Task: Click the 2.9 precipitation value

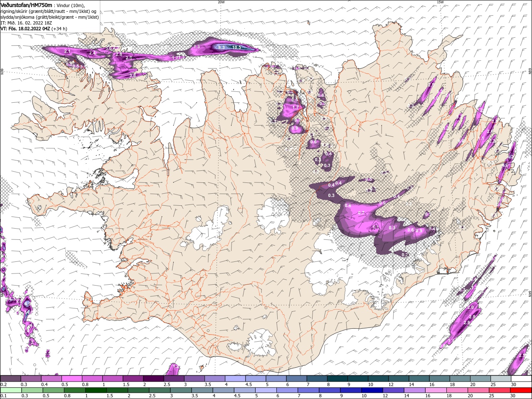Action: (x=129, y=58)
